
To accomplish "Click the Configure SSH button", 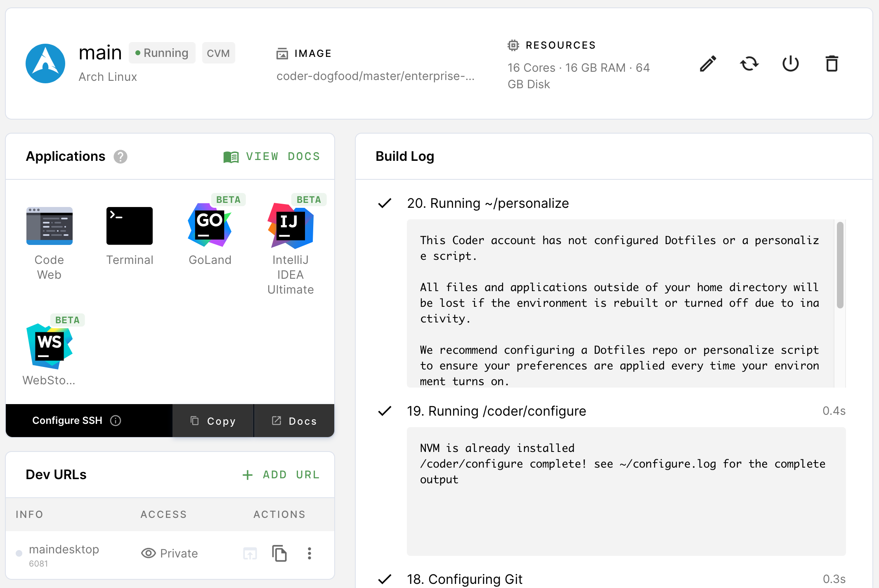I will coord(68,421).
